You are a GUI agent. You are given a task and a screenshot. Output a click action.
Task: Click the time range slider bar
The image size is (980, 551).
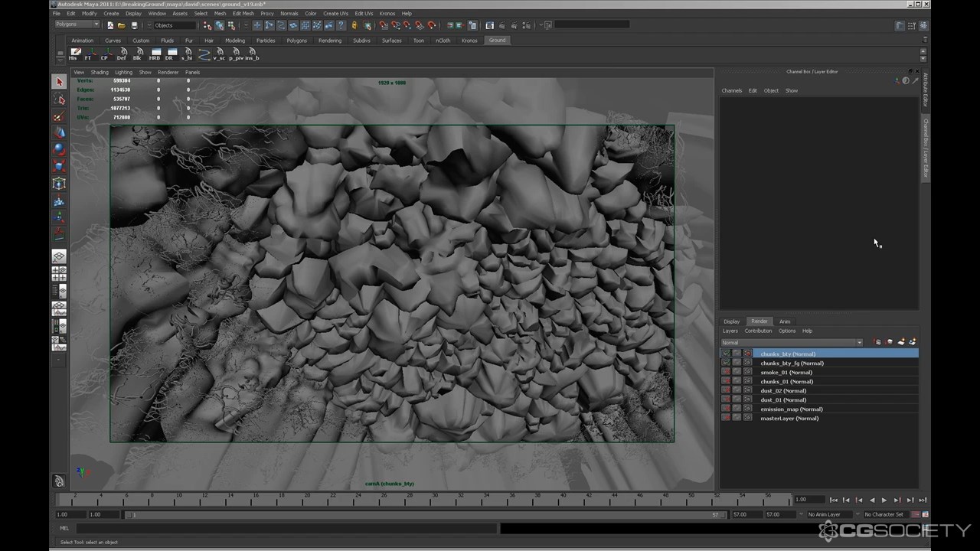[426, 514]
